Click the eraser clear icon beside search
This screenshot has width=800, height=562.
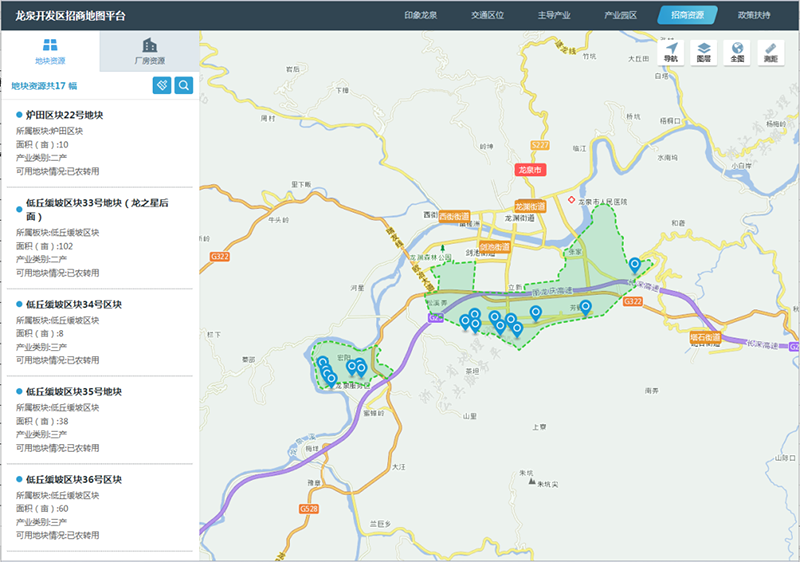(x=161, y=86)
